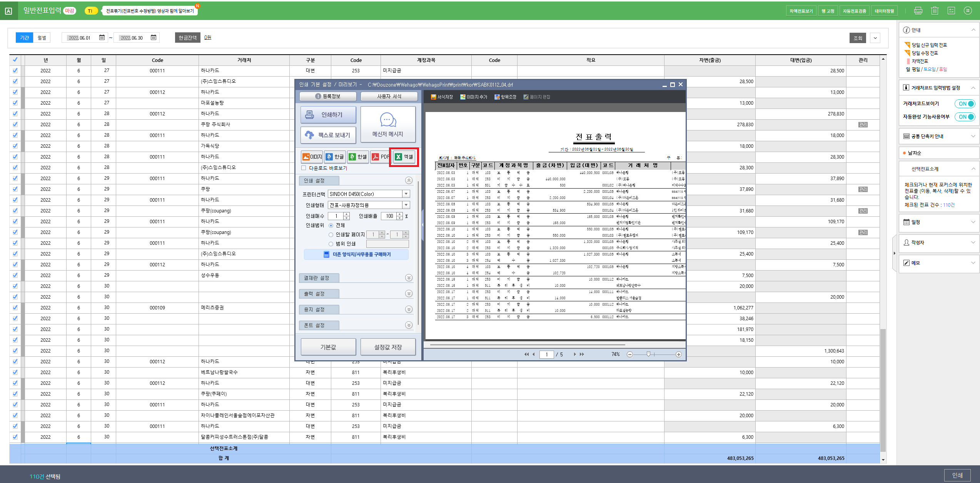Switch to monthly tab
Screen dimensions: 980x483
click(42, 38)
